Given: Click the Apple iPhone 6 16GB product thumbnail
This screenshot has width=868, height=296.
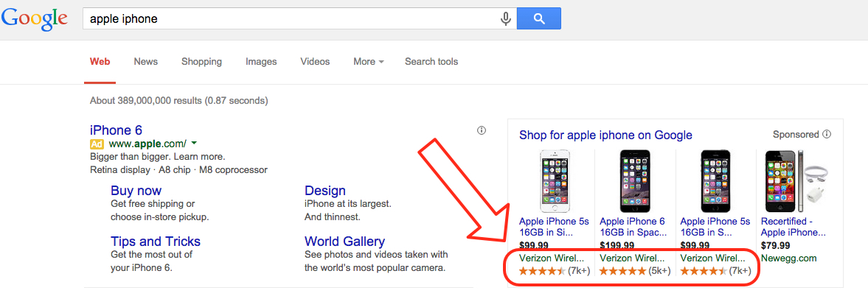Looking at the screenshot, I should pos(634,182).
